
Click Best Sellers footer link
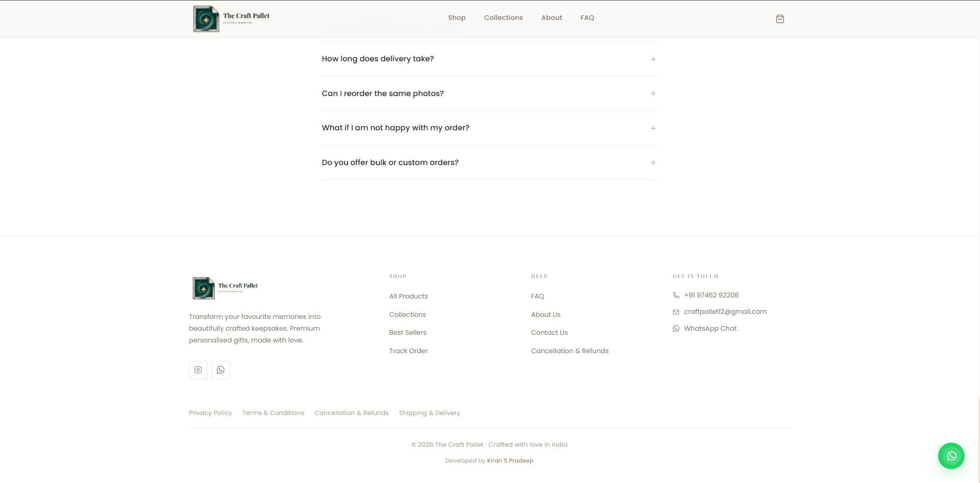click(407, 333)
